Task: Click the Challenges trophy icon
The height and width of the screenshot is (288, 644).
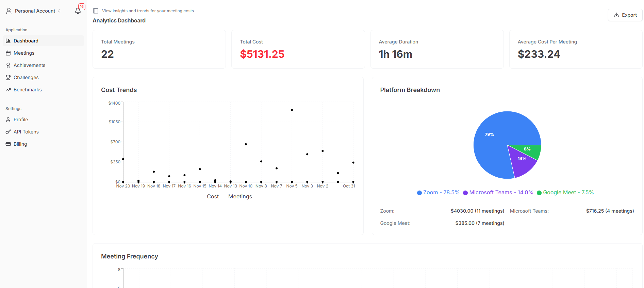Action: click(x=8, y=77)
